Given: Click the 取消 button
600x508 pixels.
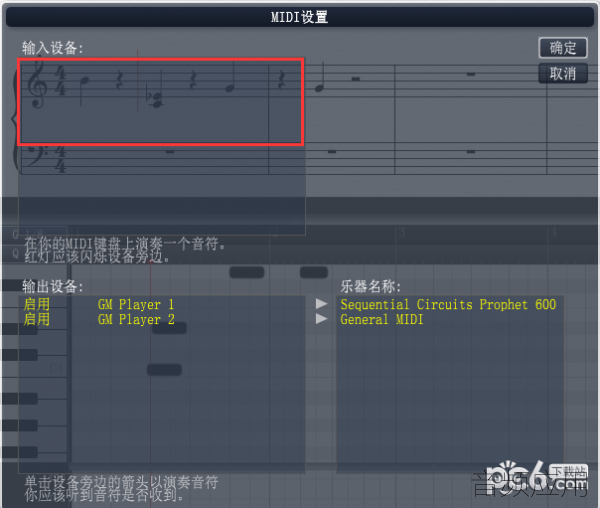Looking at the screenshot, I should tap(563, 73).
